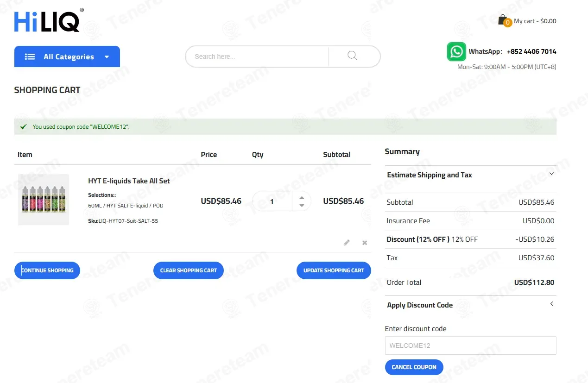Click the Insurance Fee value USD$0.00
The image size is (588, 383).
pyautogui.click(x=538, y=221)
